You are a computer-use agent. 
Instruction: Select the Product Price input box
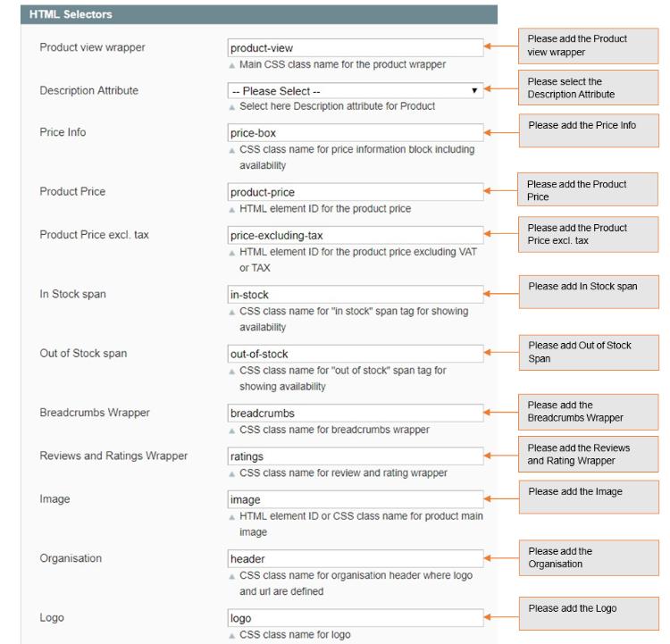pos(355,192)
